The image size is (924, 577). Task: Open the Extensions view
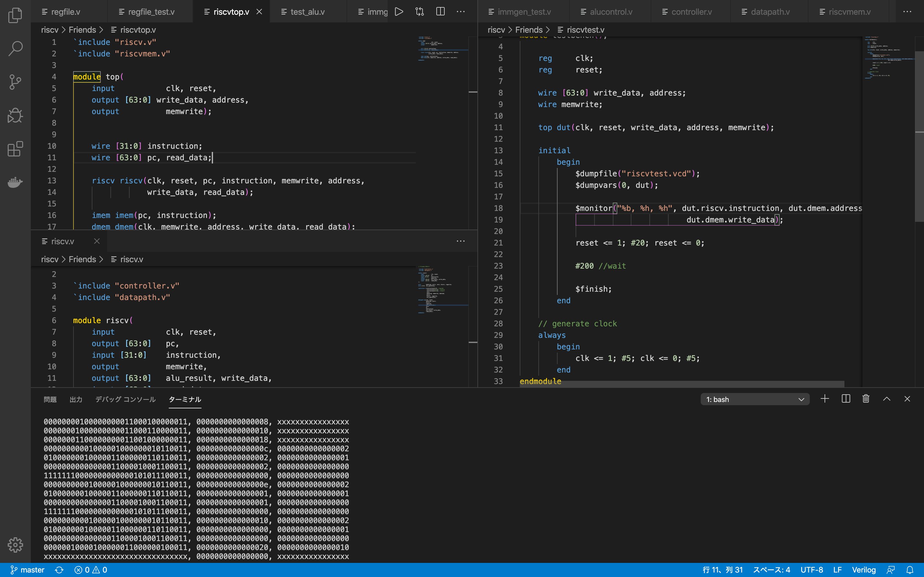[15, 149]
